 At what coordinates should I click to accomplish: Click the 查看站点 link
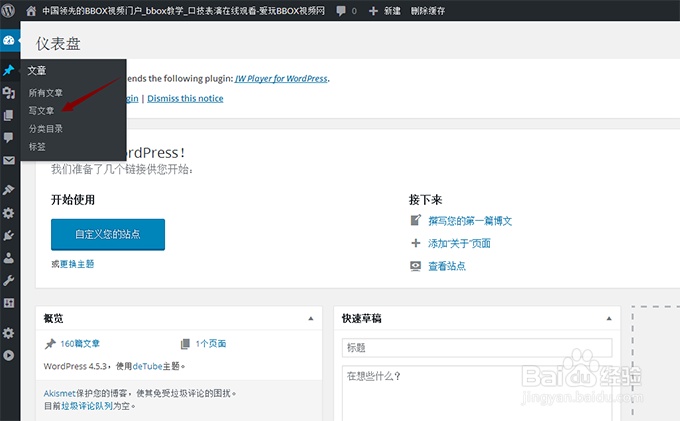tap(447, 266)
